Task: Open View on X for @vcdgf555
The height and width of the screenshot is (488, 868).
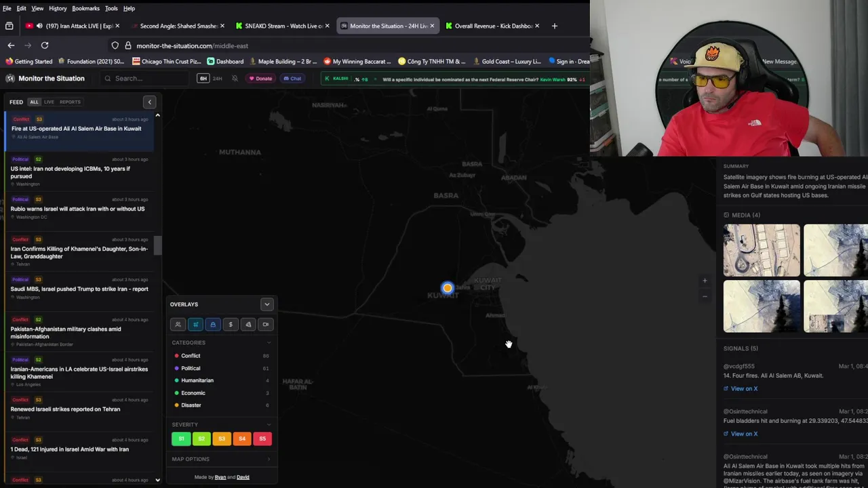Action: (x=741, y=389)
